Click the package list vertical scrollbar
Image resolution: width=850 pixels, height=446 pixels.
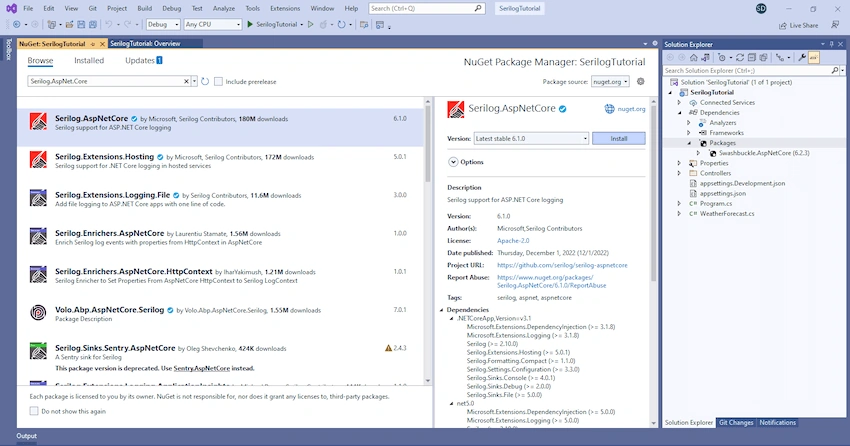click(x=428, y=144)
